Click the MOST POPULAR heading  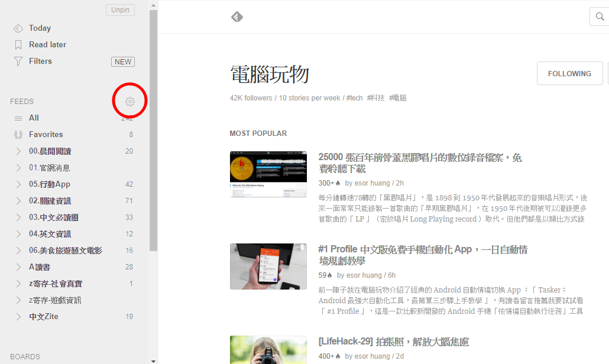[x=258, y=133]
